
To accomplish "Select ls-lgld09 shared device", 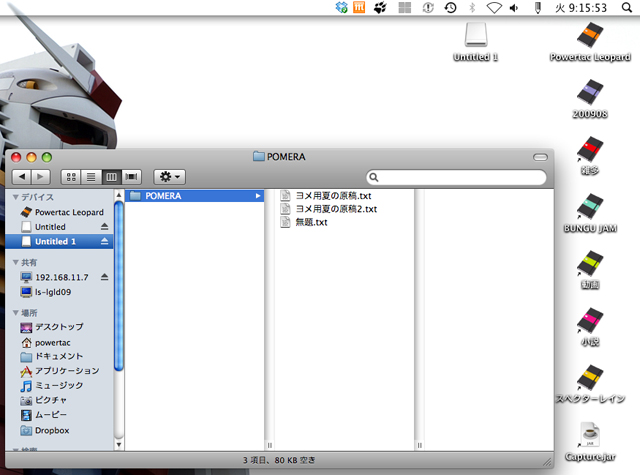I will [x=59, y=292].
